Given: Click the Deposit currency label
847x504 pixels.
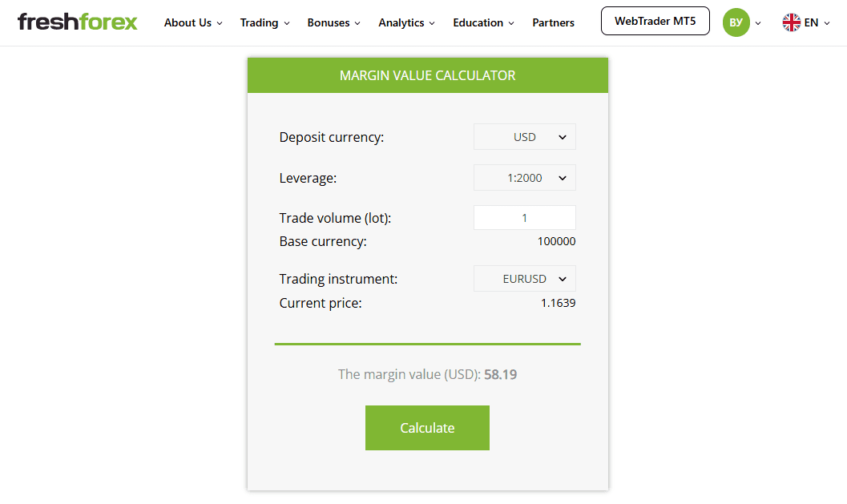Looking at the screenshot, I should pyautogui.click(x=332, y=137).
